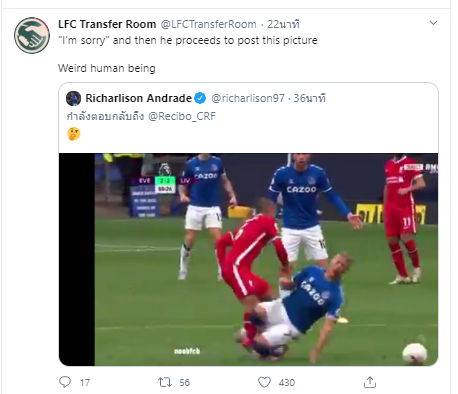Like the tweet with heart icon

264,382
